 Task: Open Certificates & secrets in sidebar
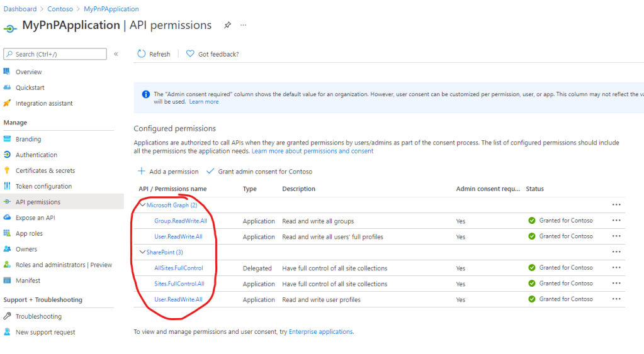pyautogui.click(x=45, y=170)
